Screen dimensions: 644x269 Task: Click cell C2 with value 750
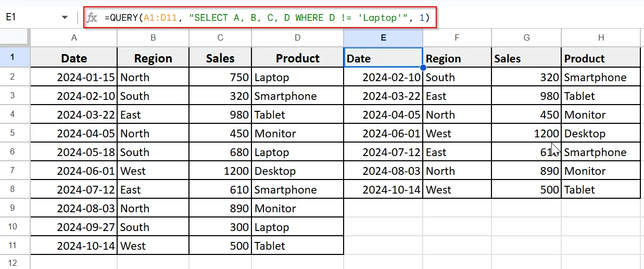(x=220, y=77)
